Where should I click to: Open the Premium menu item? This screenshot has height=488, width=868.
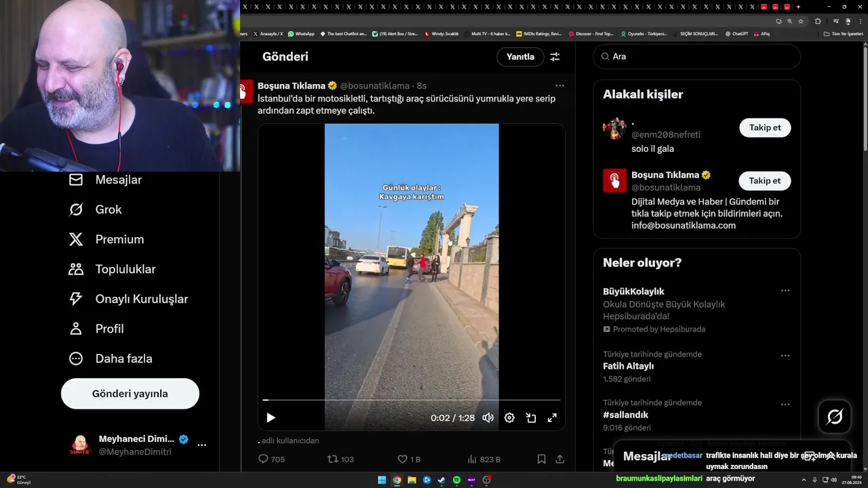point(106,239)
